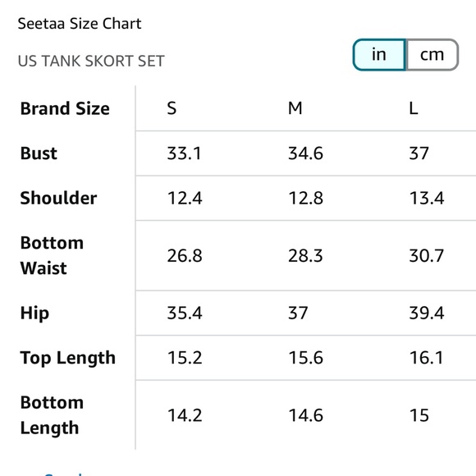Select the Bust row label
Viewport: 476px width, 476px height.
click(39, 153)
